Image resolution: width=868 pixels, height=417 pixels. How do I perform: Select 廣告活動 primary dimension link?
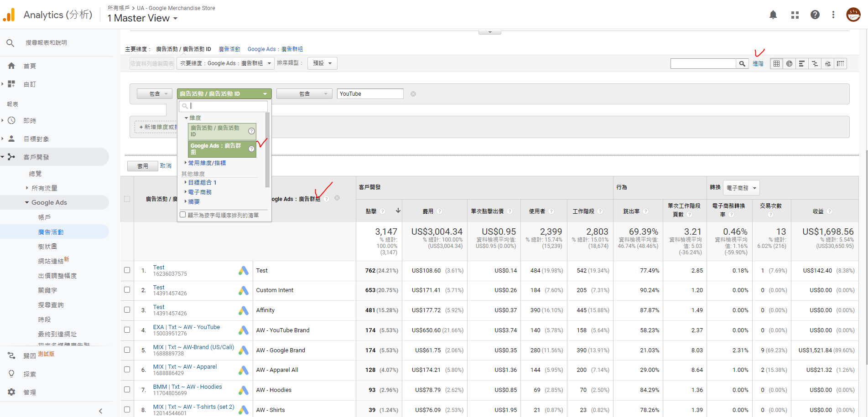pos(229,49)
